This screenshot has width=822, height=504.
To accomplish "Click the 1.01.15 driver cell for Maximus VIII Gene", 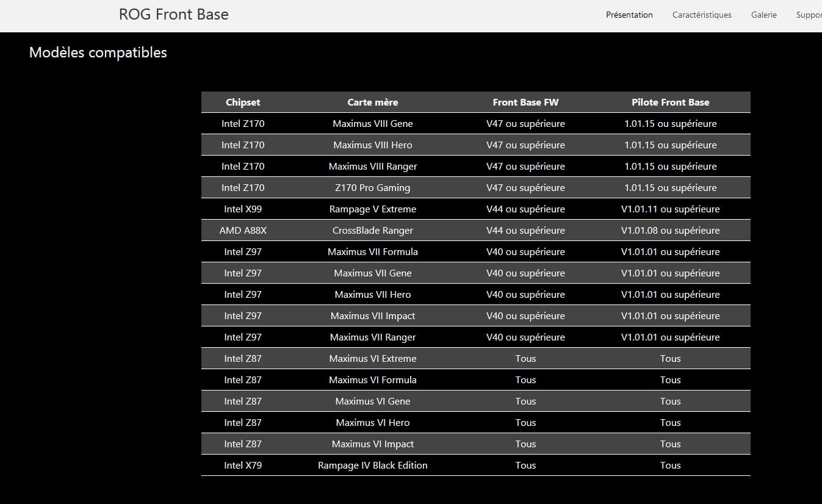I will pyautogui.click(x=671, y=124).
